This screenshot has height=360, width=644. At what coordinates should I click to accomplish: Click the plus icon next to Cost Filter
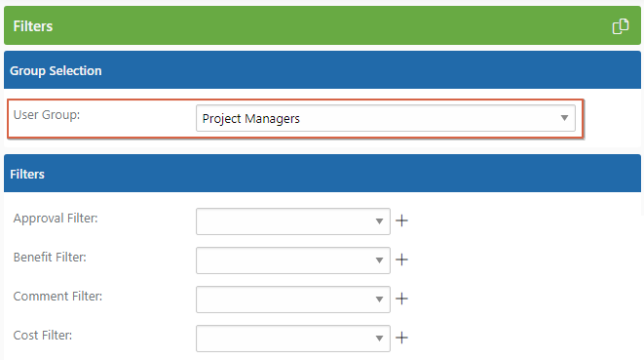pyautogui.click(x=401, y=338)
